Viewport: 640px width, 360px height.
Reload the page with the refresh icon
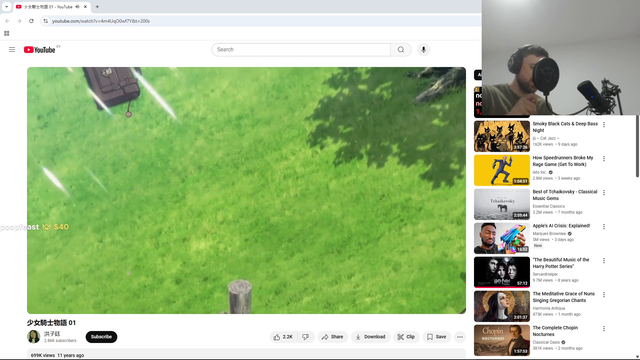(x=31, y=21)
